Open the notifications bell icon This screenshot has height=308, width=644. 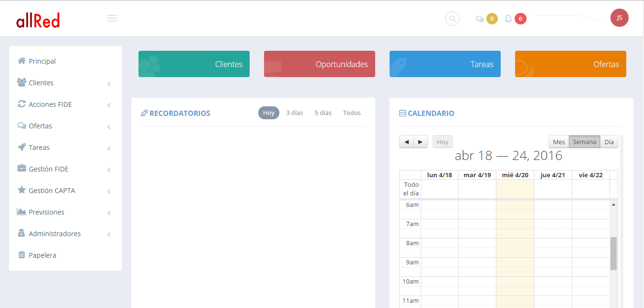click(x=508, y=19)
